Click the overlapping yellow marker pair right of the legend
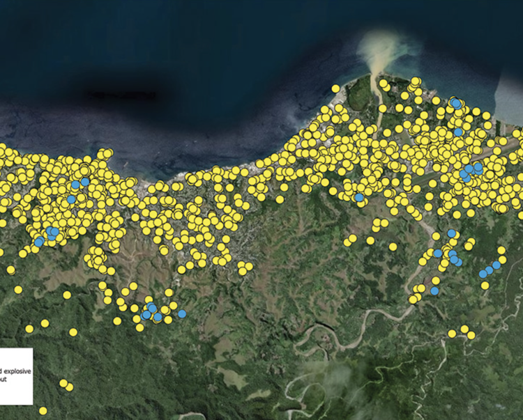This screenshot has width=523, height=420. tap(66, 384)
